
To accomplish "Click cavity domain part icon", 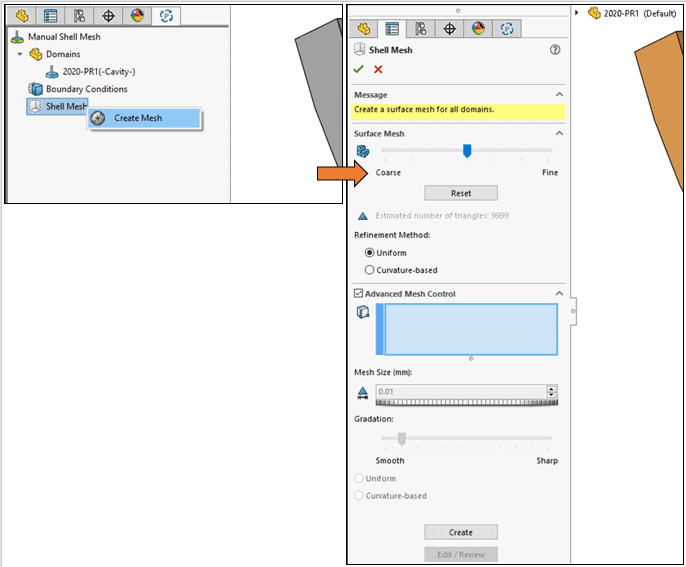I will coord(52,72).
